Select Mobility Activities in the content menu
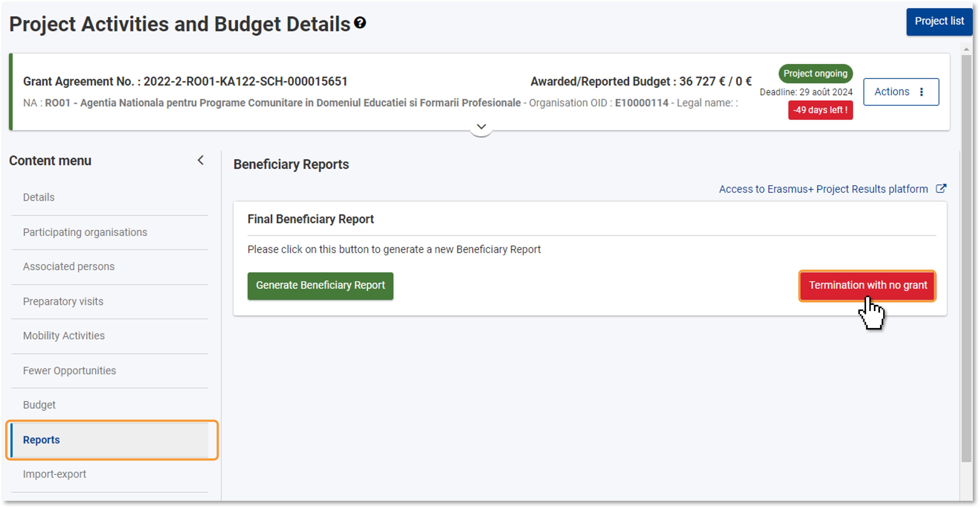The height and width of the screenshot is (508, 980). click(x=64, y=336)
